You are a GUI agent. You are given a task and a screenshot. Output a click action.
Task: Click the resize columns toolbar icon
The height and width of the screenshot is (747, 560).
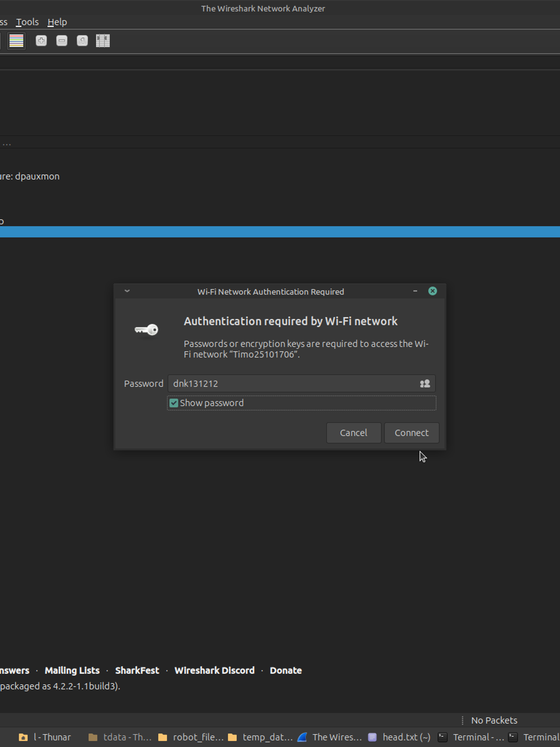(x=103, y=41)
